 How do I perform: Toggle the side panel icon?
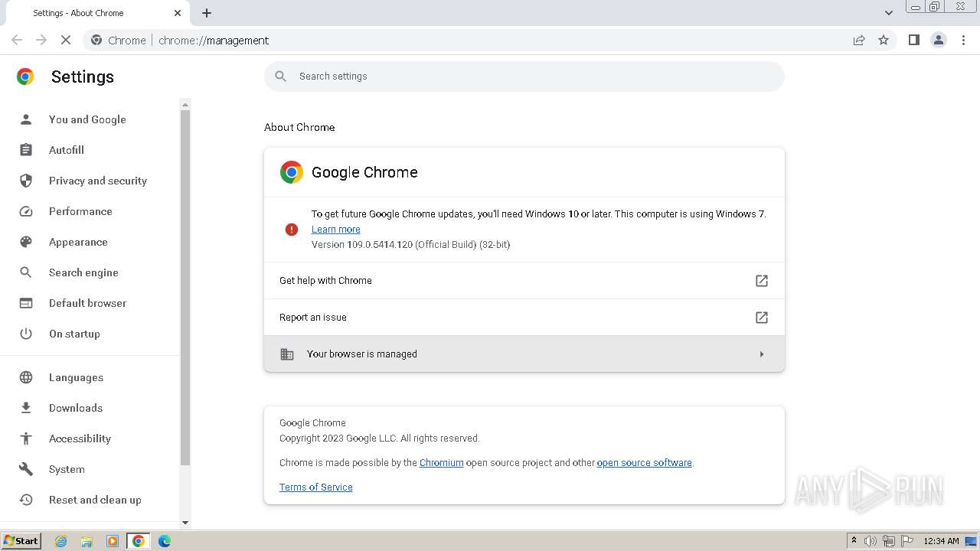pos(913,40)
